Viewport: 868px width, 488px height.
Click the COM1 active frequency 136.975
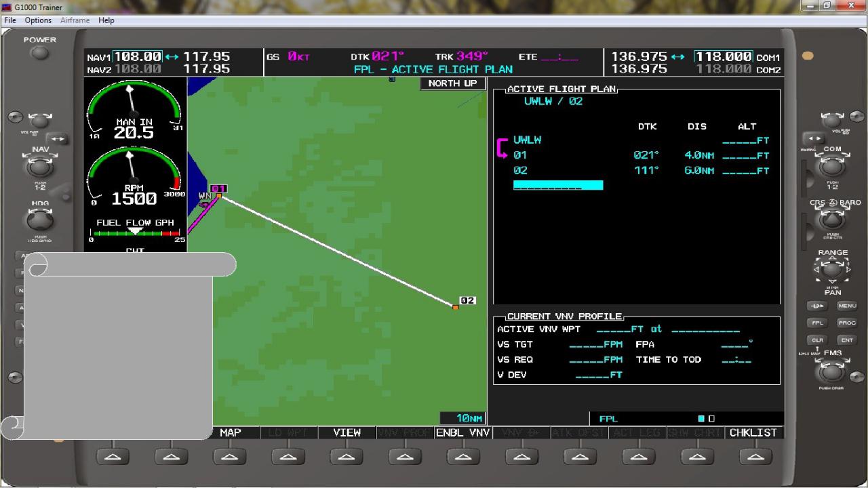pos(639,57)
